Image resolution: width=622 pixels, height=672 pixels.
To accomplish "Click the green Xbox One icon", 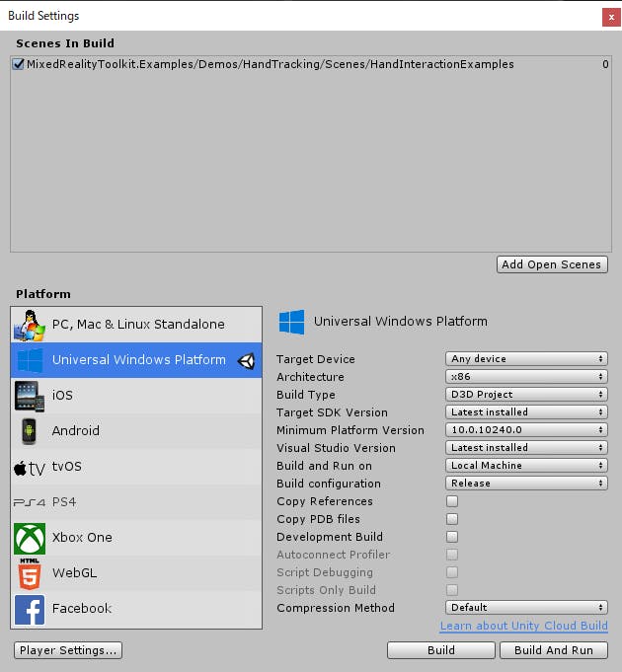I will point(30,538).
